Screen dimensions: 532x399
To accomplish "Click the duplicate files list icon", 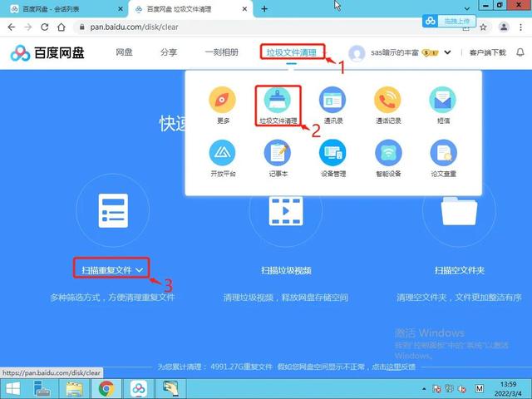I will coord(113,210).
